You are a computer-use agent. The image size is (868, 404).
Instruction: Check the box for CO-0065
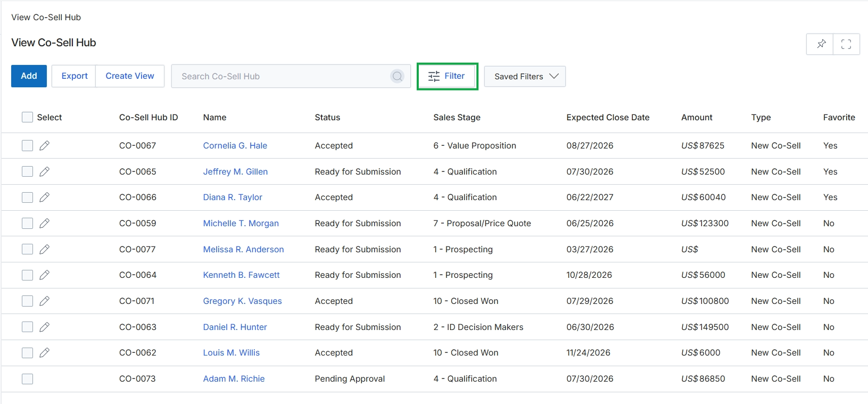click(27, 171)
